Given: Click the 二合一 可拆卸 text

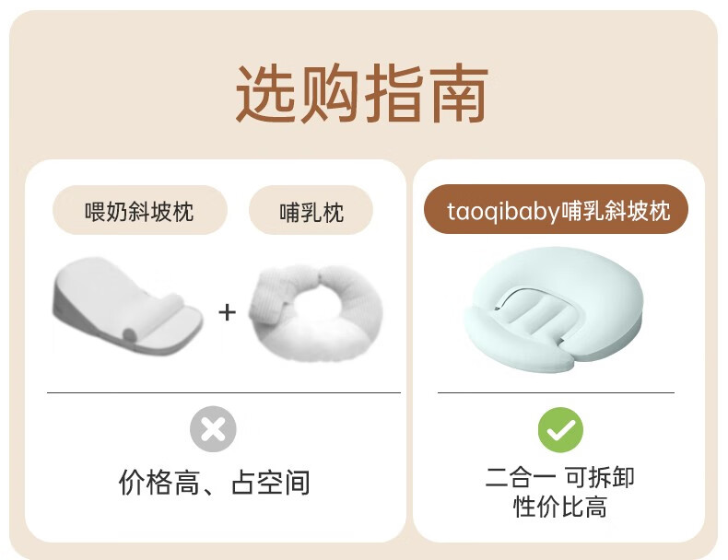Looking at the screenshot, I should tap(559, 477).
